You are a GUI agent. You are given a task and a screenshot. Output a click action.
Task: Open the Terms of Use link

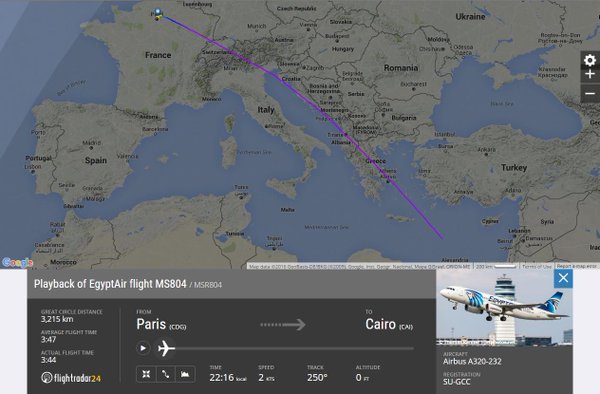click(537, 266)
